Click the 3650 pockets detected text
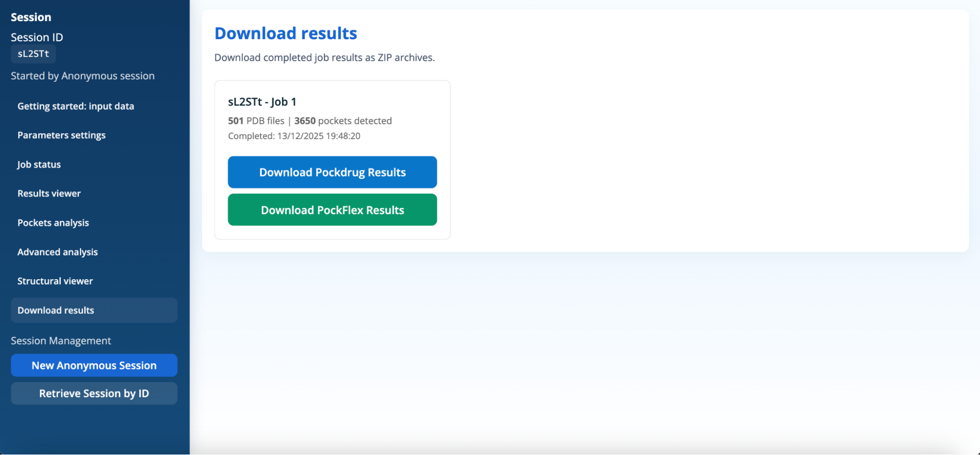The width and height of the screenshot is (980, 455). (343, 121)
